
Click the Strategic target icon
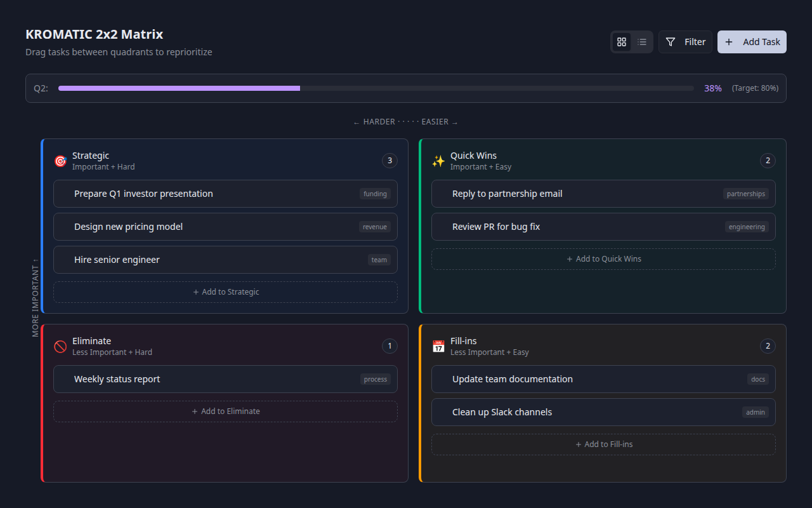pos(60,161)
